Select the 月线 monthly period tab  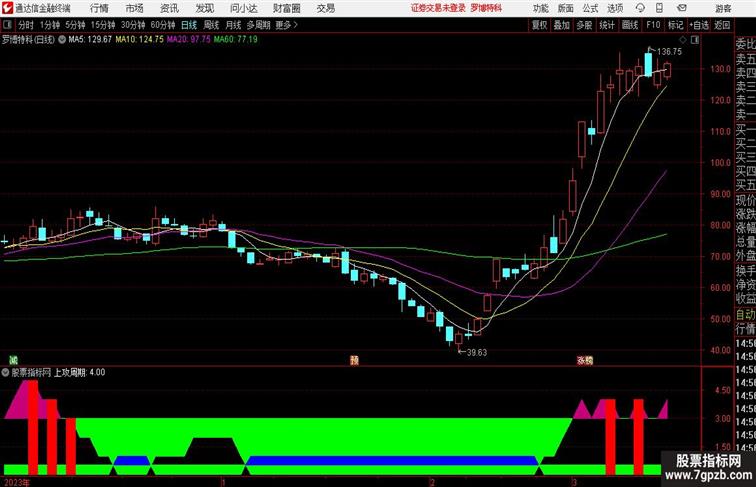233,25
